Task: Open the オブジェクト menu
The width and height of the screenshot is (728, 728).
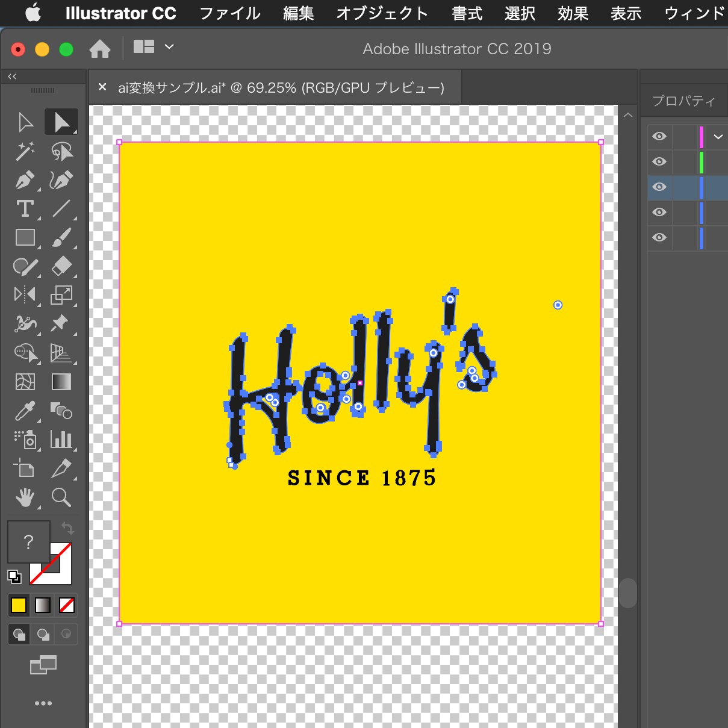Action: point(382,13)
